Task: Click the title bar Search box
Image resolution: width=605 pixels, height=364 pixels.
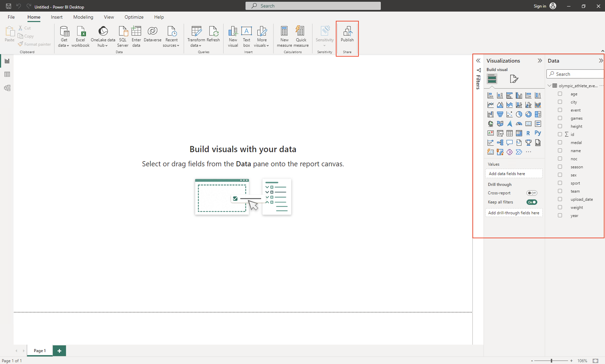Action: (x=313, y=6)
